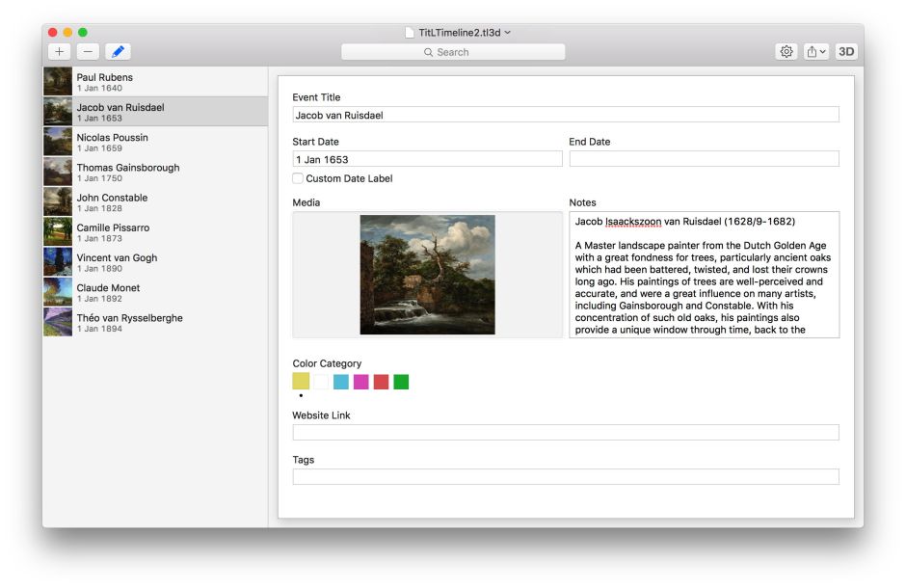Click the End Date input field
The image size is (906, 588).
tap(704, 159)
